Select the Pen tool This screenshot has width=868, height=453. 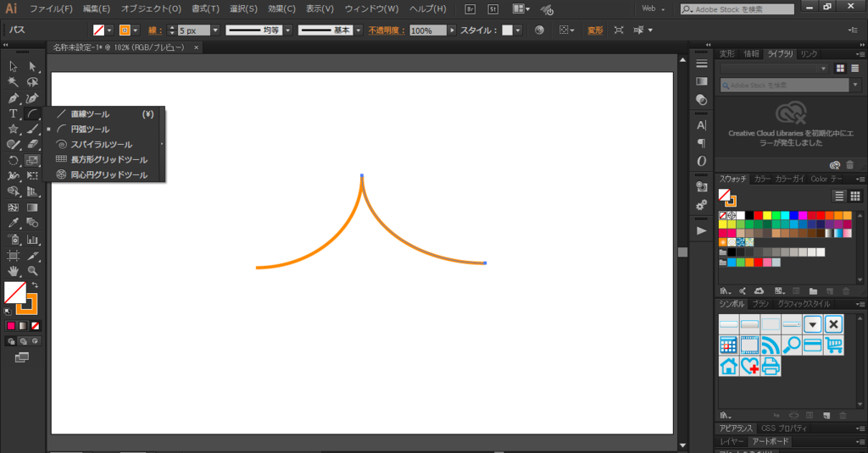tap(13, 98)
